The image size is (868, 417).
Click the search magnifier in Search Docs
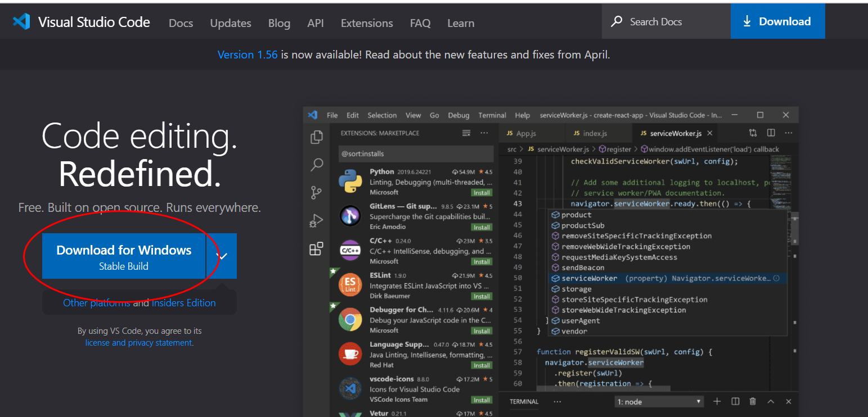point(617,21)
